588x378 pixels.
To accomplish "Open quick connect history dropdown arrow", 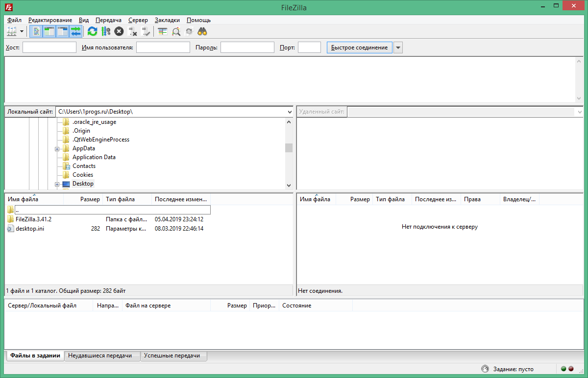I will 398,47.
